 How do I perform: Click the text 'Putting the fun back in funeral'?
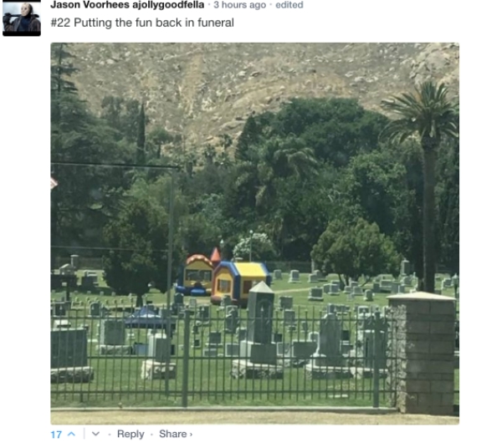point(154,23)
